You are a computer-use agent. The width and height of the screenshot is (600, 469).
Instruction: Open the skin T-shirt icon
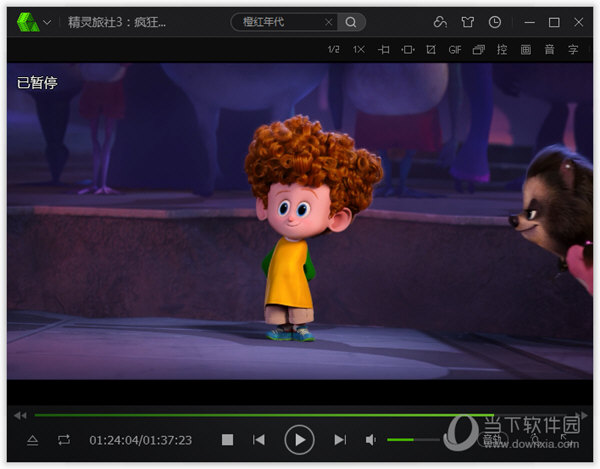(468, 22)
